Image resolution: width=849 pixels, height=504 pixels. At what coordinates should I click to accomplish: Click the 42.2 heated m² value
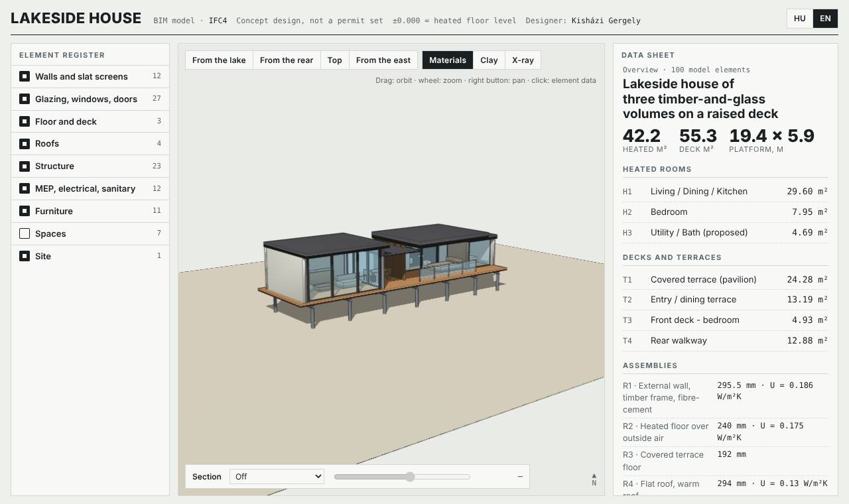pos(641,135)
